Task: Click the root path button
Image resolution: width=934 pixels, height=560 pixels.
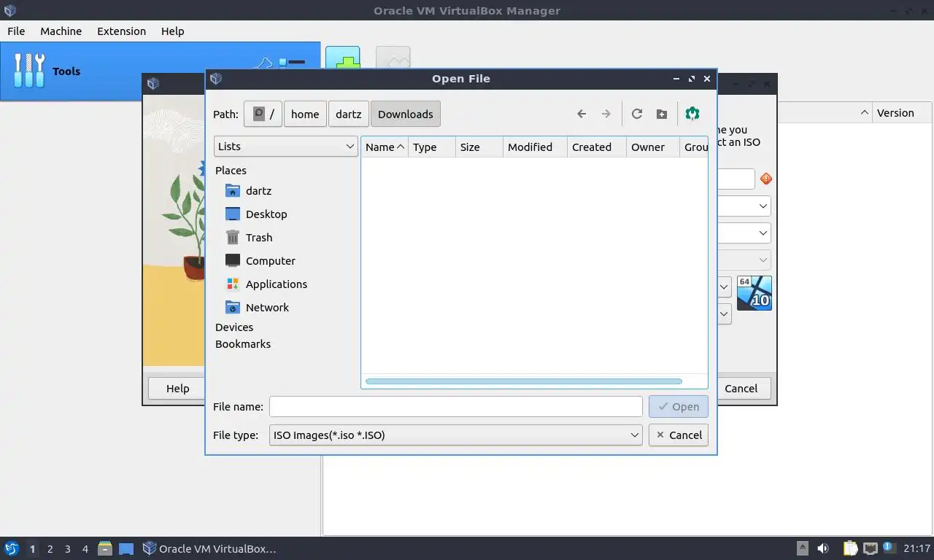Action: (263, 114)
